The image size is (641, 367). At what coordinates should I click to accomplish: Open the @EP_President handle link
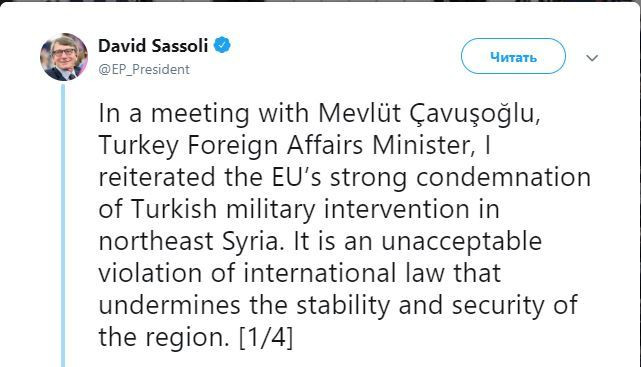pos(144,69)
